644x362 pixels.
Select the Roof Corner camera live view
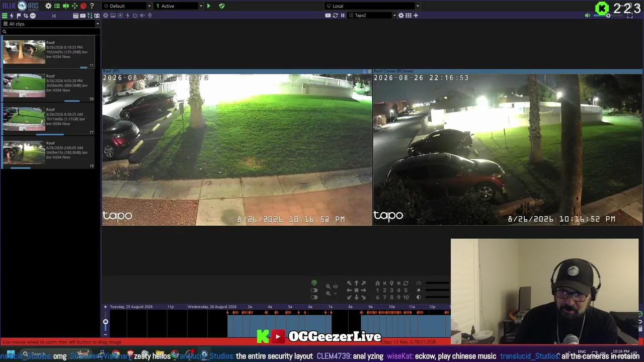point(508,149)
